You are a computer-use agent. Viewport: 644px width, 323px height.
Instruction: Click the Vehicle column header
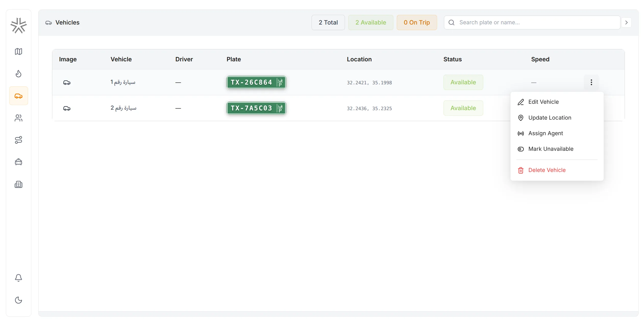coord(121,59)
